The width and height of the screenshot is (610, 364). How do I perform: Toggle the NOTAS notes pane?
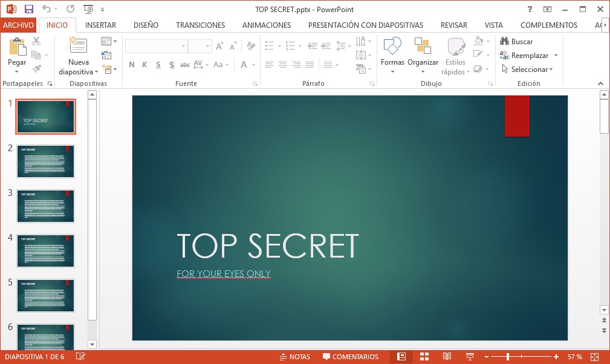pos(295,357)
